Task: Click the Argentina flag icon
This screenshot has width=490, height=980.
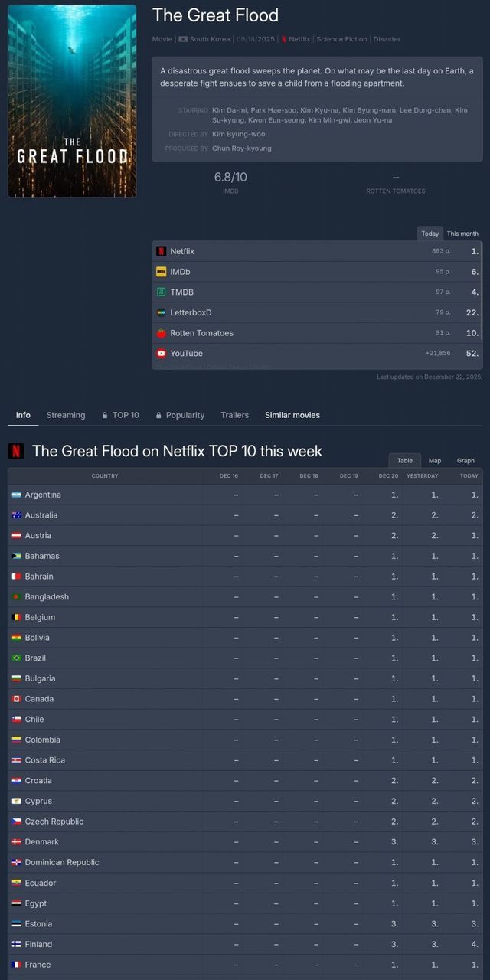Action: pyautogui.click(x=16, y=495)
